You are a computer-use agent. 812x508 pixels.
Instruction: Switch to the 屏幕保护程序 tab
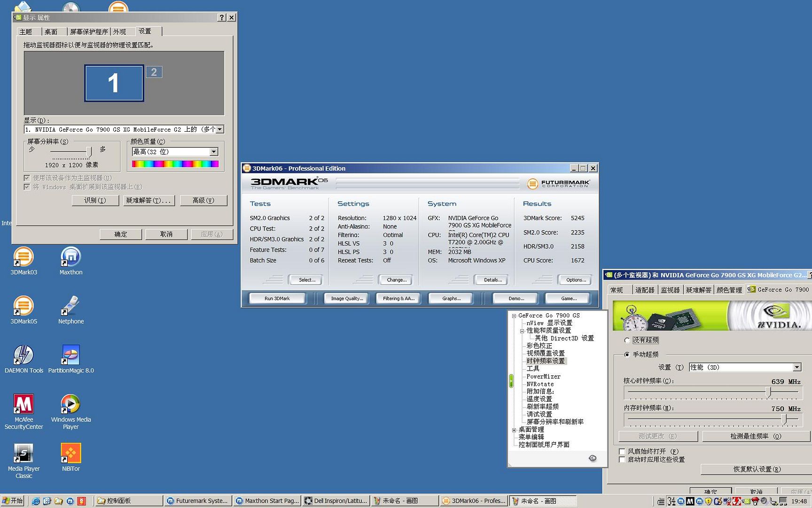[88, 32]
